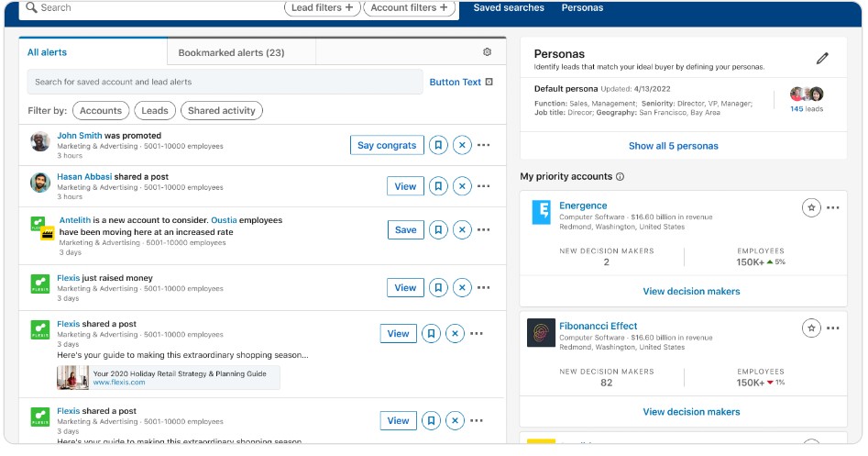
Task: Bookmark the John Smith promotion alert
Action: pyautogui.click(x=438, y=145)
